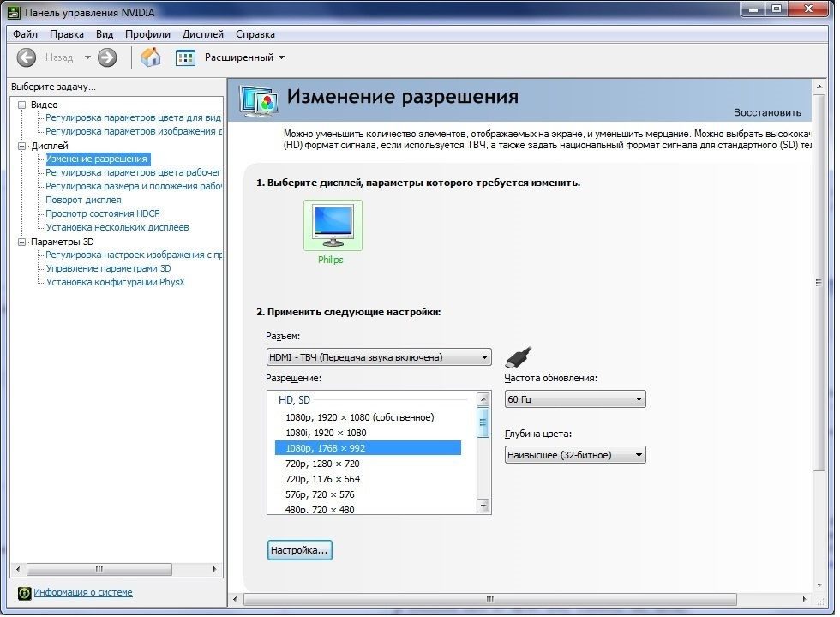Click the green Back arrow icon
Screen dimensions: 840x617
click(27, 57)
